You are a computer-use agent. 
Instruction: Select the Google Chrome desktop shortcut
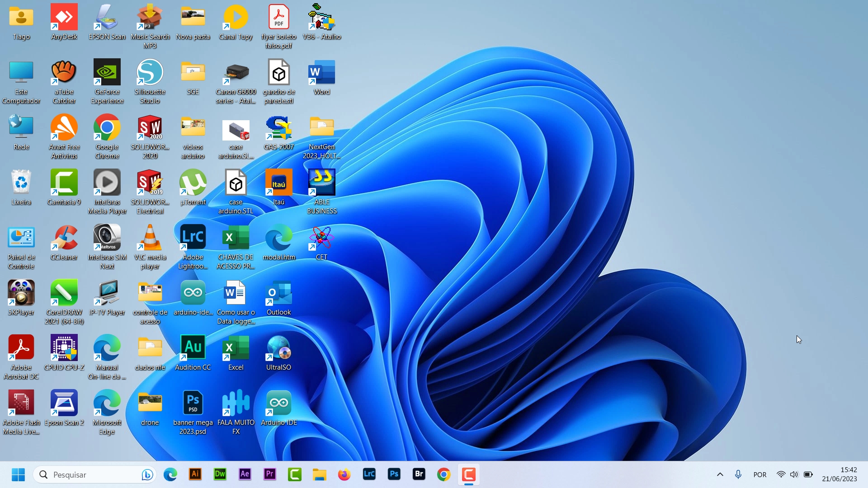pos(107,137)
